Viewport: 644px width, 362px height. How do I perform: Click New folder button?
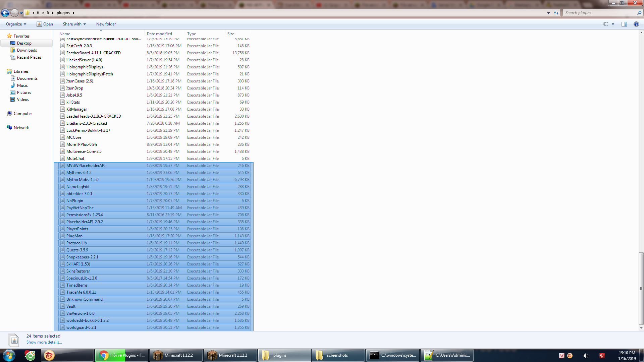point(106,24)
